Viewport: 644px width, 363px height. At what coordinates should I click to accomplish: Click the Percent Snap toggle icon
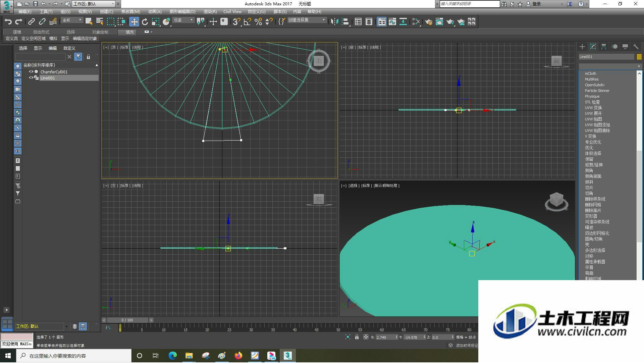pos(258,22)
